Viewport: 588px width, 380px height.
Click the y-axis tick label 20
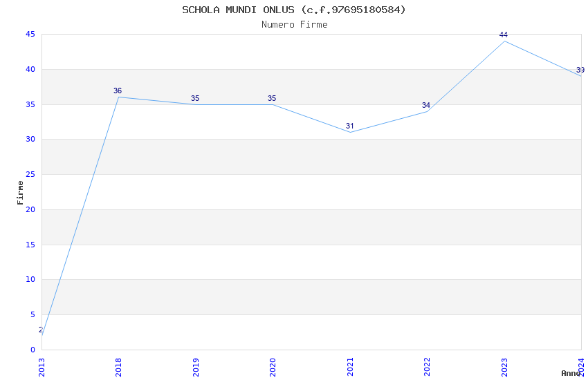click(x=30, y=209)
